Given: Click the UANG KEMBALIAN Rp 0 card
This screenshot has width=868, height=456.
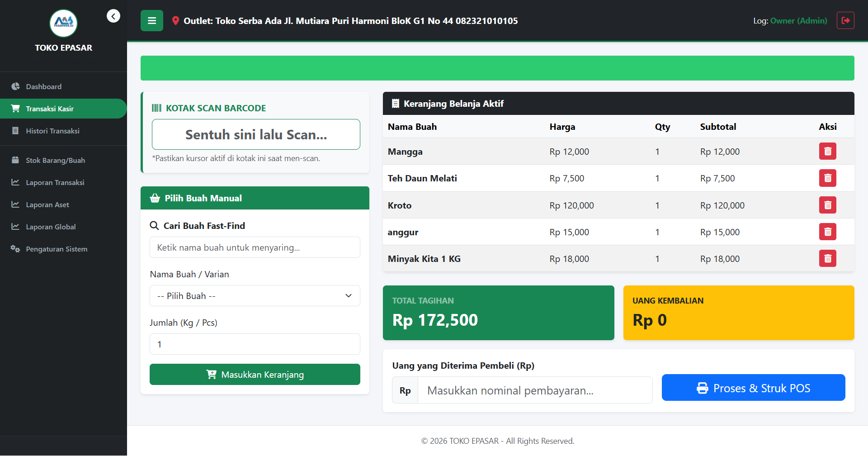Looking at the screenshot, I should (x=739, y=313).
